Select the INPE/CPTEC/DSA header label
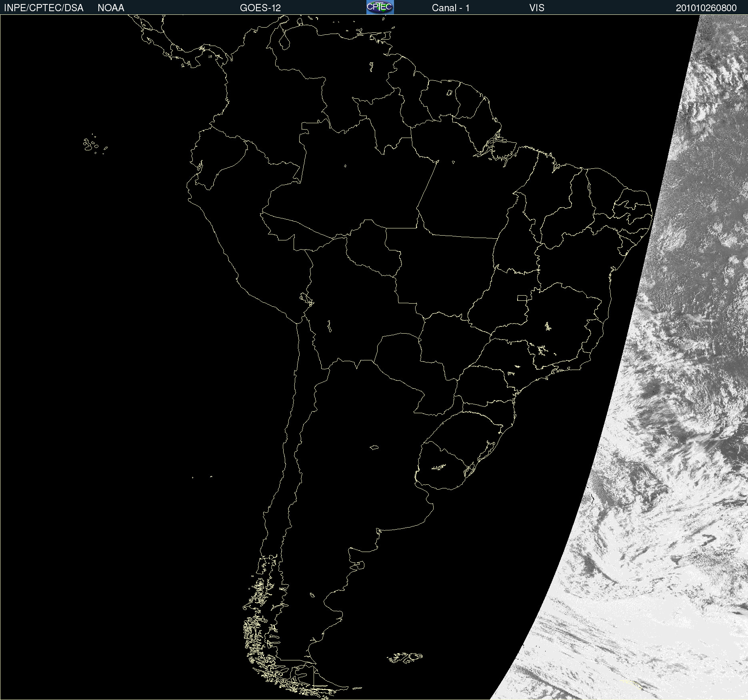 pyautogui.click(x=44, y=8)
